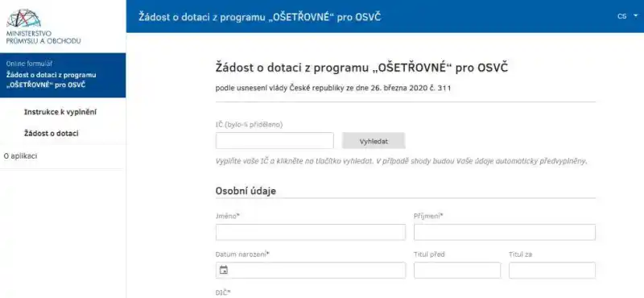Click the main form heading OŠETŘOVNÉ pro OSVČ
The height and width of the screenshot is (298, 644).
click(361, 68)
